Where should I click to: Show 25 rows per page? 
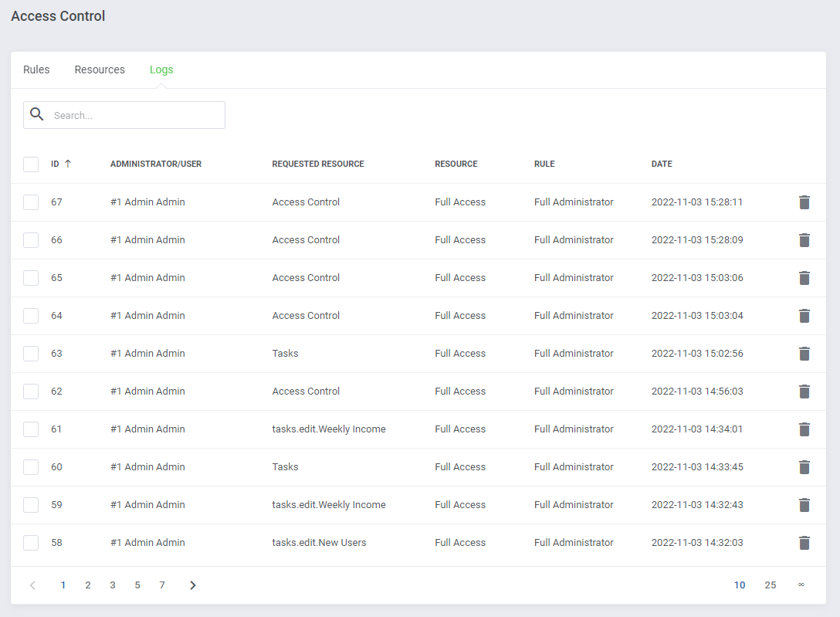771,585
